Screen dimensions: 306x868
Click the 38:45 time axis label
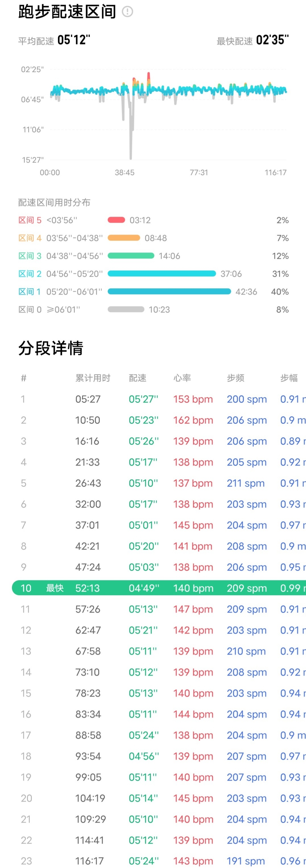coord(125,172)
